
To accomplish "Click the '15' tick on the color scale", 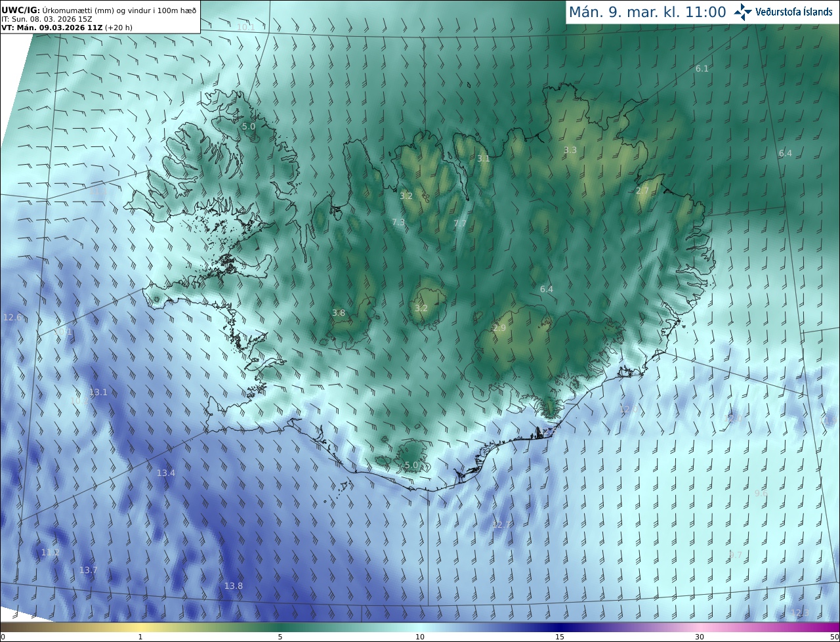I will pyautogui.click(x=560, y=637).
